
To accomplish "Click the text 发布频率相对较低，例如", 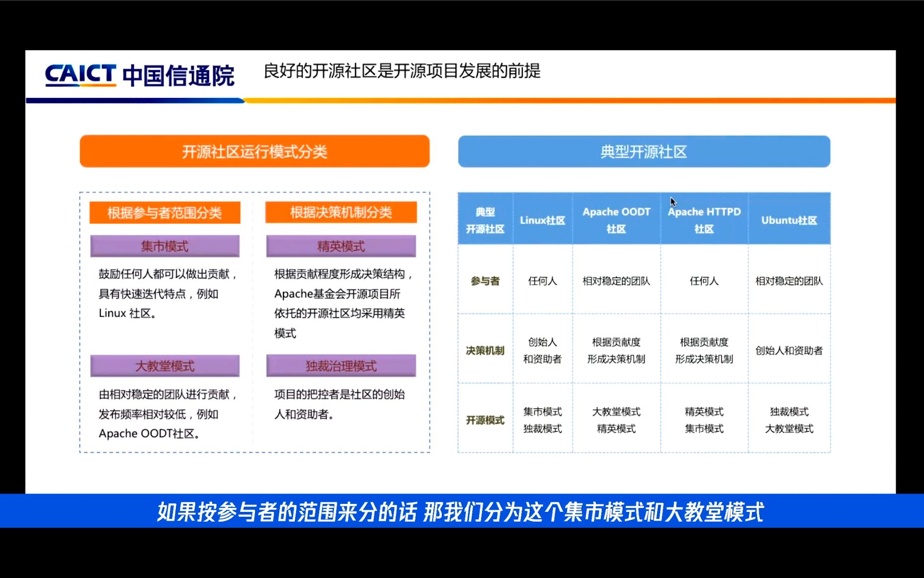I will [x=159, y=414].
